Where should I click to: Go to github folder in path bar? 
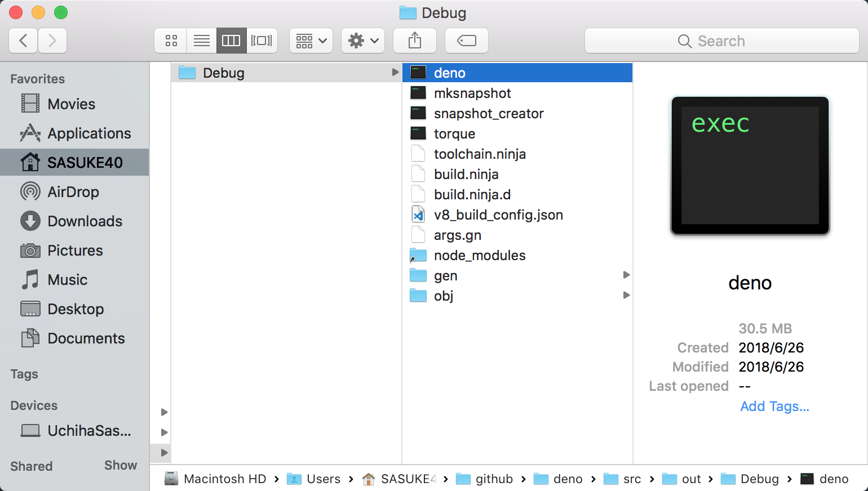point(485,479)
